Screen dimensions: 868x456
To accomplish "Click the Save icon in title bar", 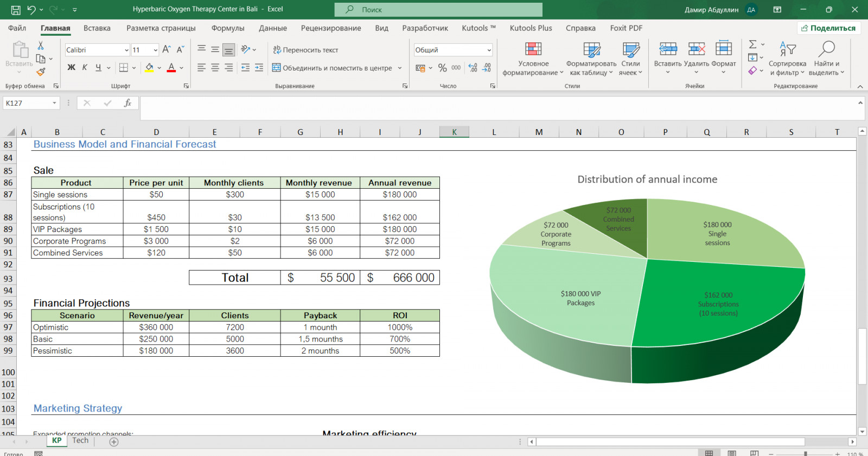I will point(16,10).
